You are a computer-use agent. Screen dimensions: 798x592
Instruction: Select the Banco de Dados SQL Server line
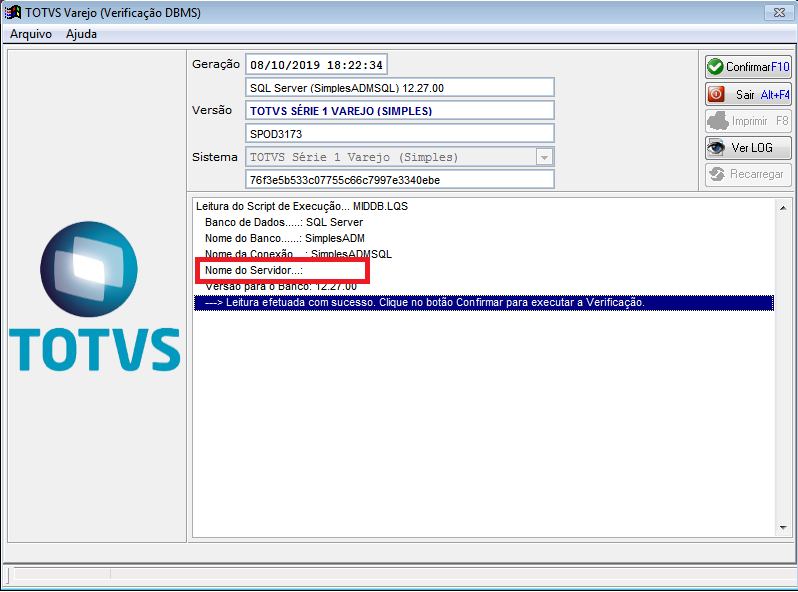pyautogui.click(x=483, y=222)
